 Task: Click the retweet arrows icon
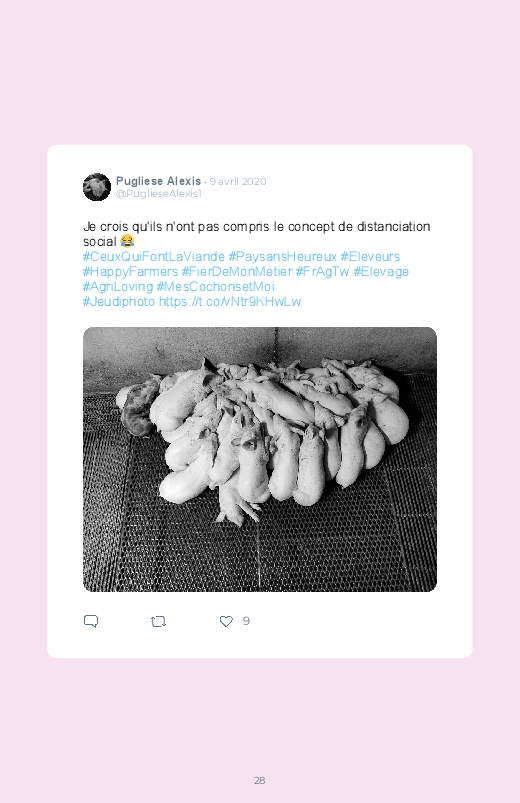tap(158, 622)
